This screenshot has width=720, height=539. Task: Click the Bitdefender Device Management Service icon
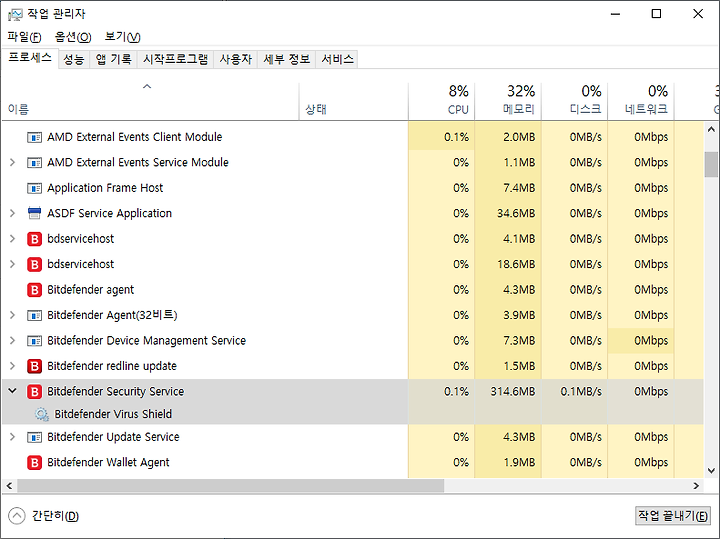pyautogui.click(x=34, y=341)
